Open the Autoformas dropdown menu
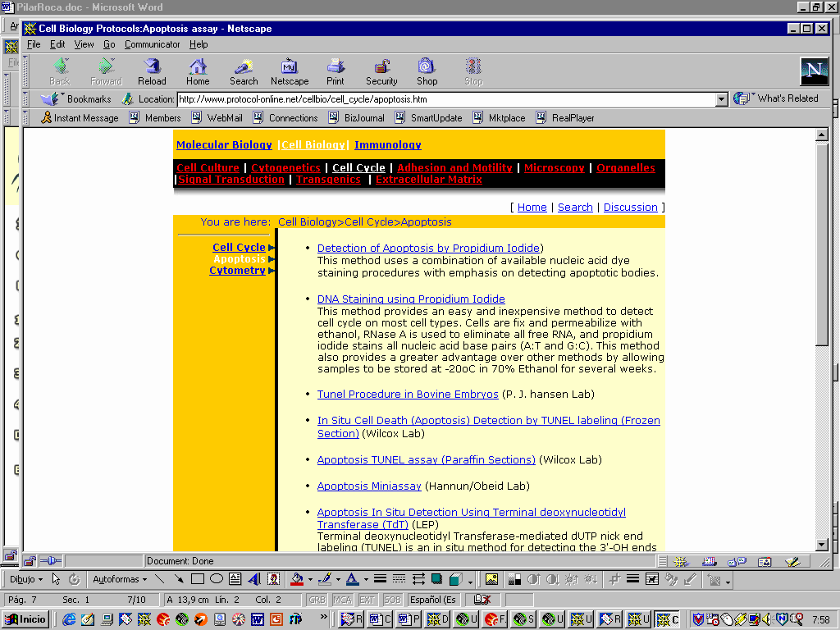This screenshot has height=630, width=840. coord(119,579)
